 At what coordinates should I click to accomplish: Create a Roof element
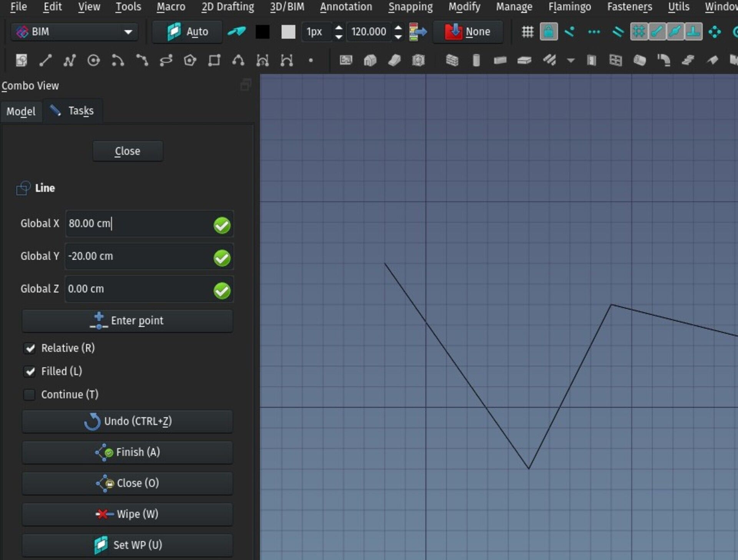pyautogui.click(x=712, y=60)
